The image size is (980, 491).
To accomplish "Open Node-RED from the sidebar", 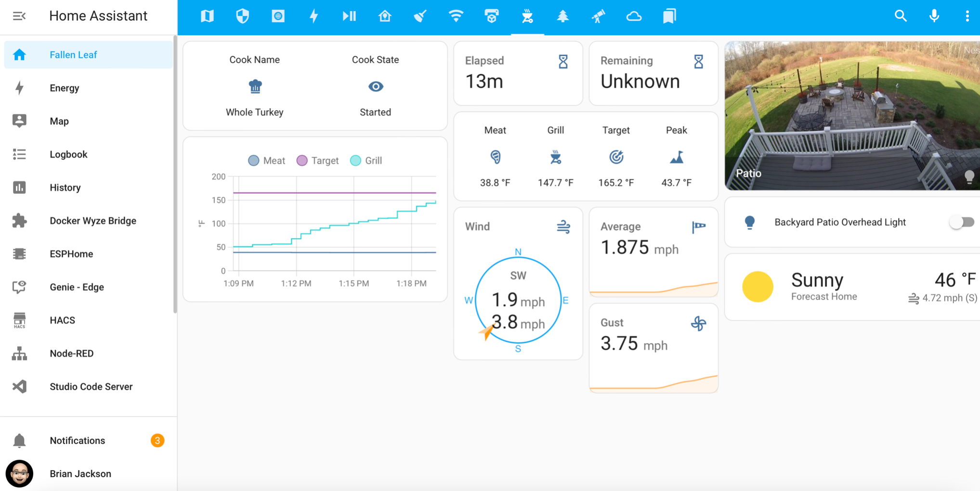I will click(71, 353).
